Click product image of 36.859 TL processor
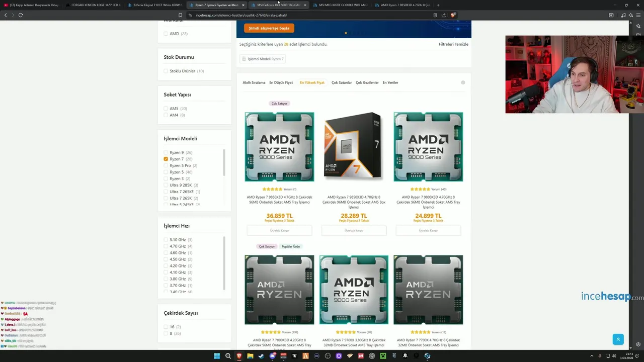The height and width of the screenshot is (362, 644). 279,146
